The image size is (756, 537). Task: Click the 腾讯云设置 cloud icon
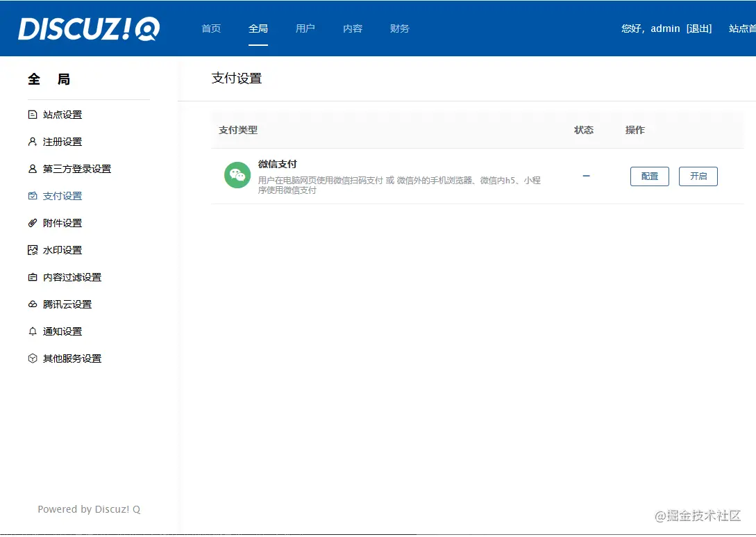click(x=33, y=304)
